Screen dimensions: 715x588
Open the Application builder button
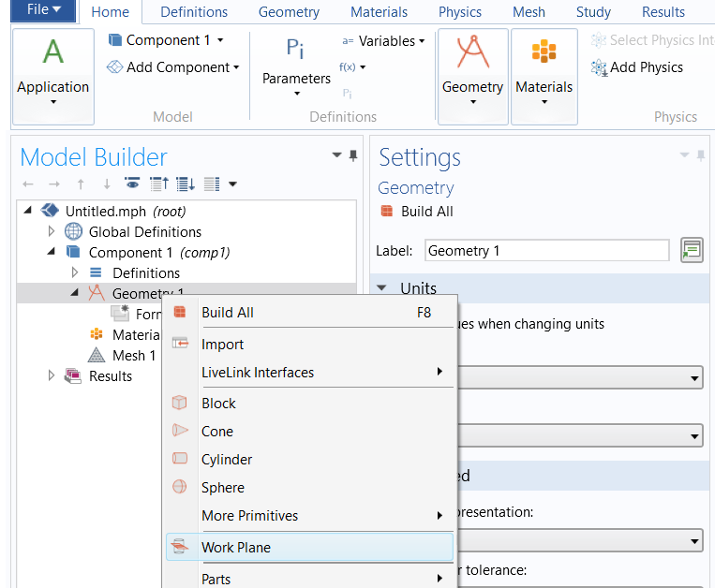(x=52, y=76)
